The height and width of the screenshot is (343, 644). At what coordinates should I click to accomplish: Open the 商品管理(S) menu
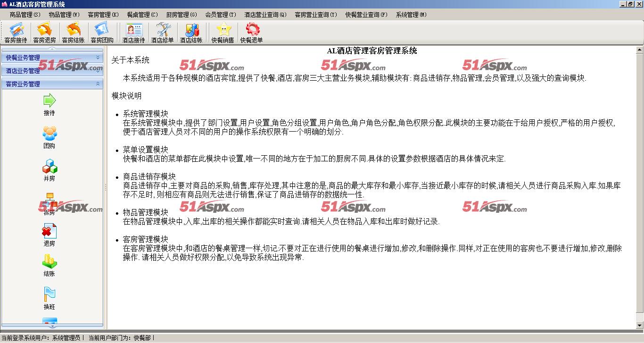25,15
